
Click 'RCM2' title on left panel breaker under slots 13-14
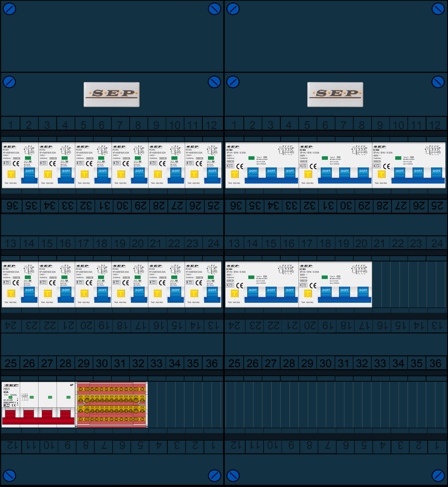click(x=6, y=269)
